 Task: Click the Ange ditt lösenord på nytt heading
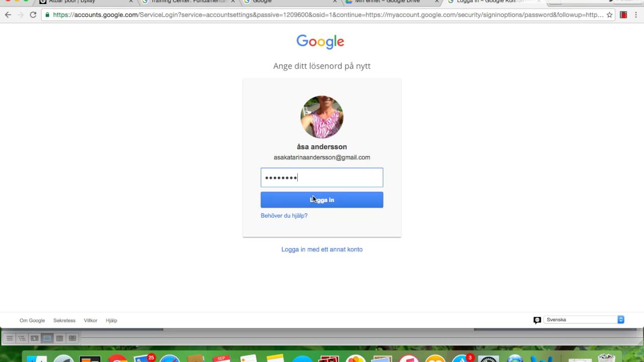(x=322, y=66)
